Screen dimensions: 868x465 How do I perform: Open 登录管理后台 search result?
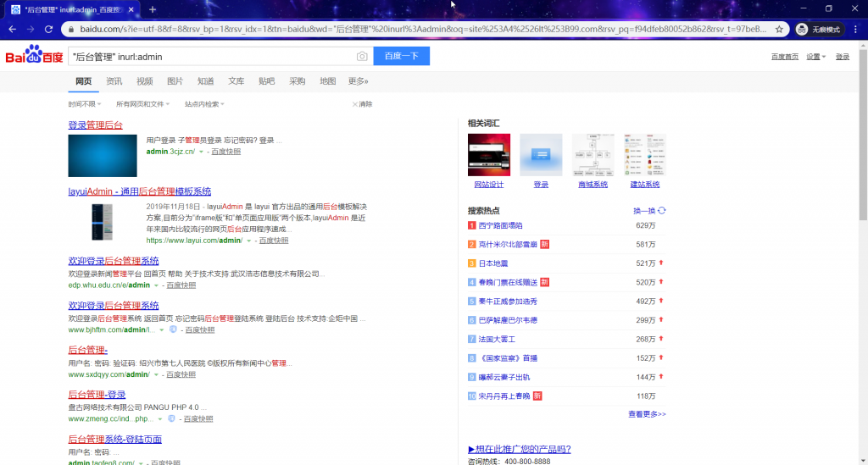coord(95,125)
